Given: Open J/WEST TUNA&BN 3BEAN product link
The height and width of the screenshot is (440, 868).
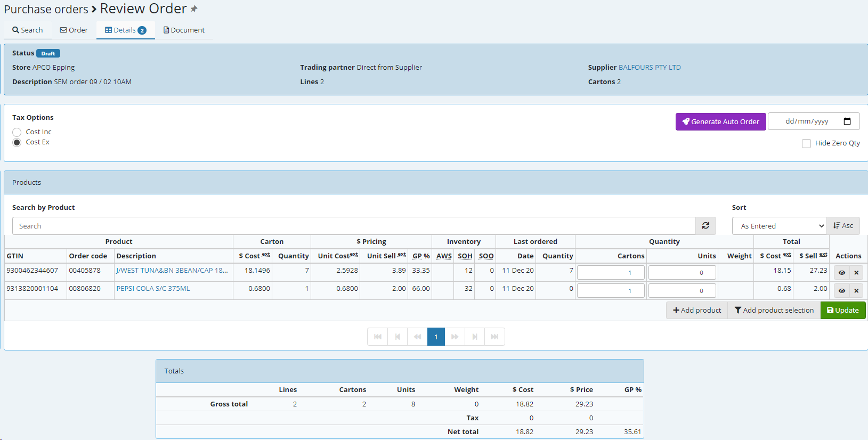Looking at the screenshot, I should (172, 270).
